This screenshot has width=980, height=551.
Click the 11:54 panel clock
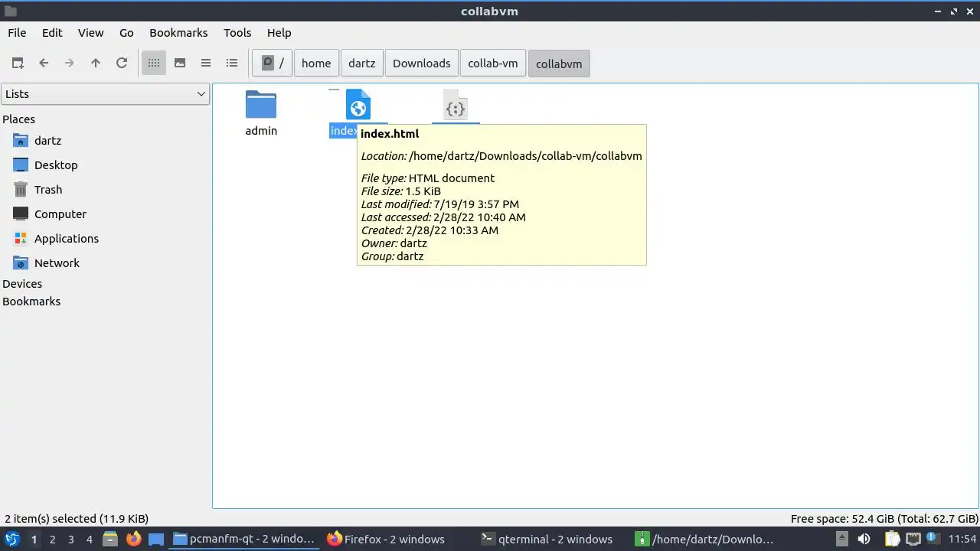coord(962,539)
